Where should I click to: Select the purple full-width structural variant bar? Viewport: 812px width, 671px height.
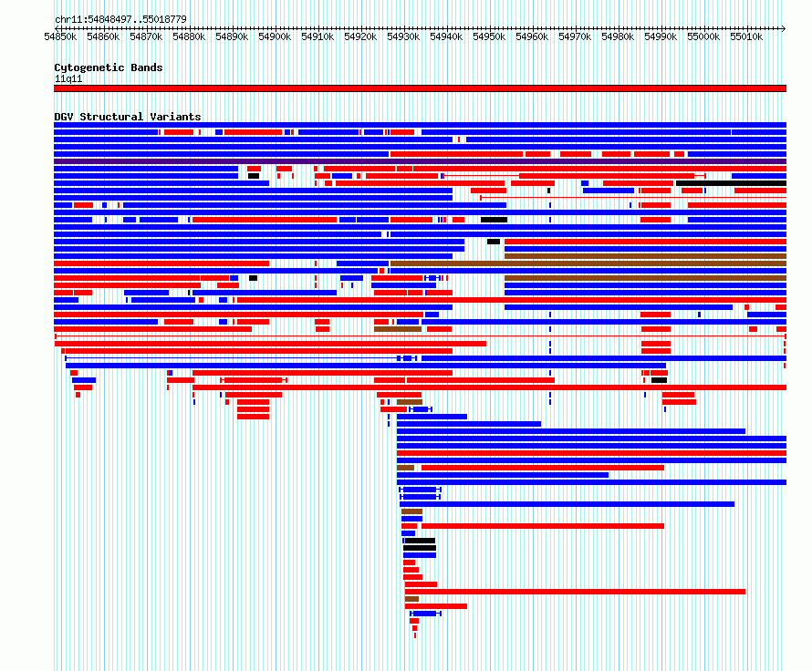coord(420,161)
